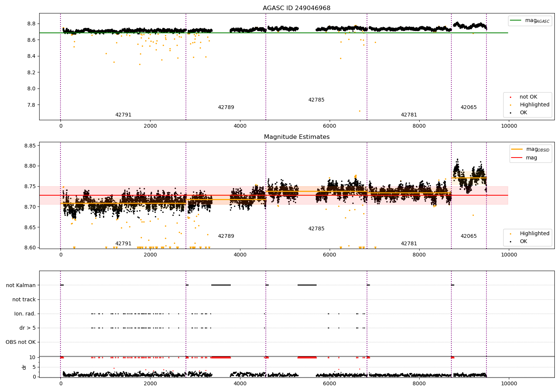Click the 8.75 y-axis tick label
Image resolution: width=560 pixels, height=392 pixels.
click(30, 187)
